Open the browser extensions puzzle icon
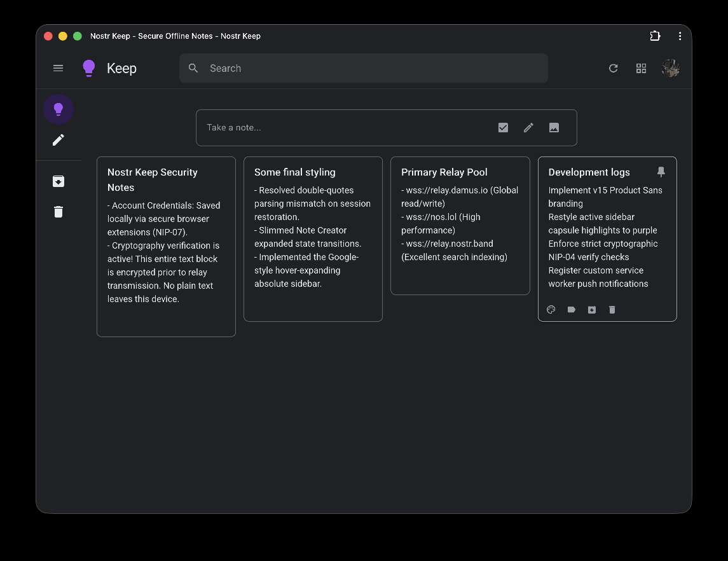 [x=655, y=36]
